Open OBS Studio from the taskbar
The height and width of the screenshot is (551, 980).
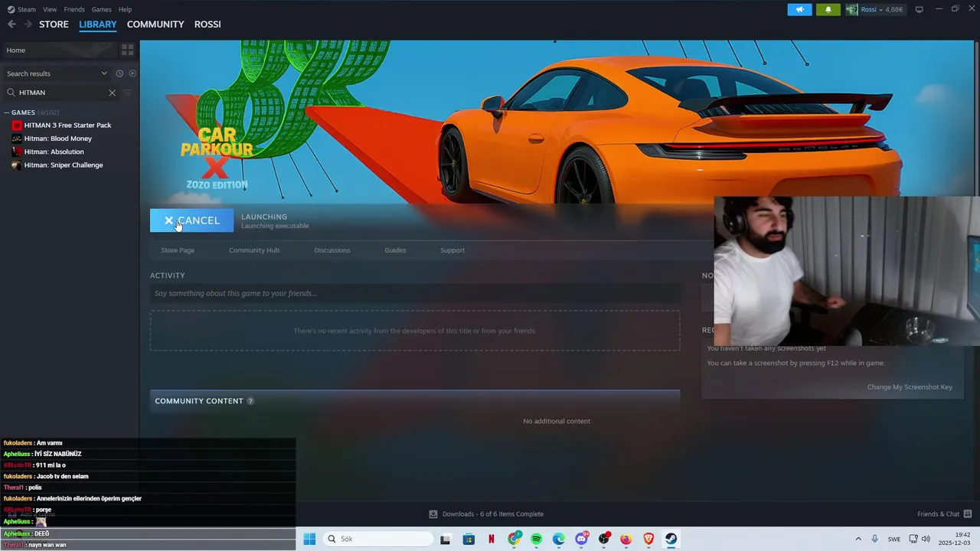tap(604, 539)
